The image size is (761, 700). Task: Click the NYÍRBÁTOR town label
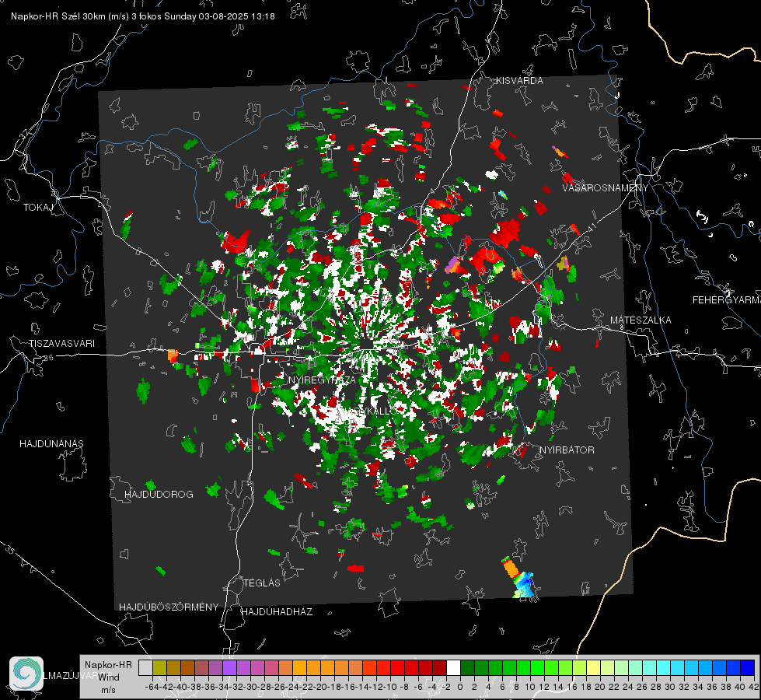click(x=567, y=450)
